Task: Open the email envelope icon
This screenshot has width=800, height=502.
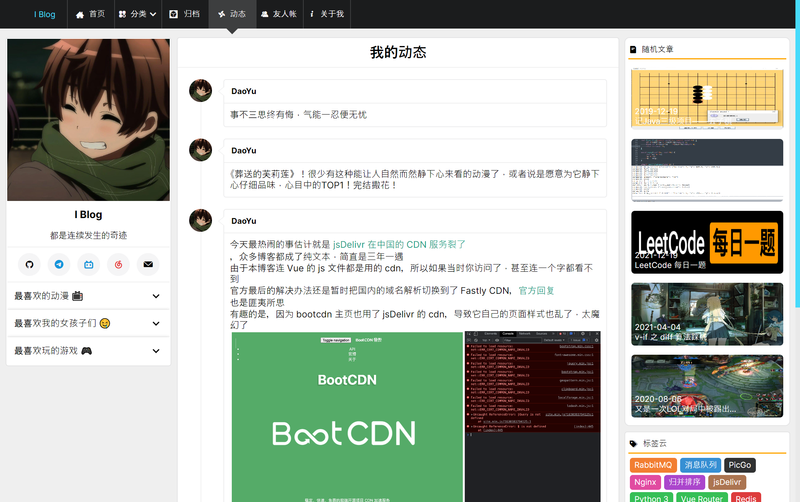Action: (x=148, y=265)
